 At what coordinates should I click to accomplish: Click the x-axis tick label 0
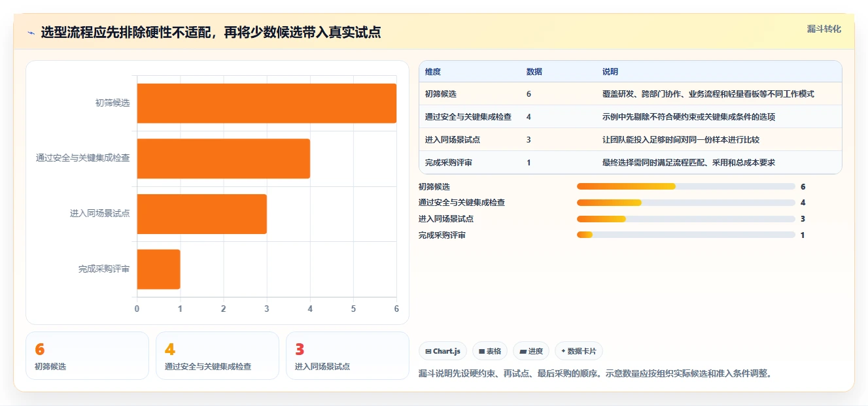137,309
